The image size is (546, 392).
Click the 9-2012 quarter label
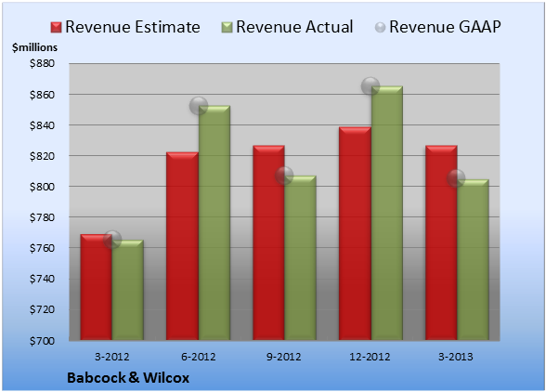click(x=284, y=357)
